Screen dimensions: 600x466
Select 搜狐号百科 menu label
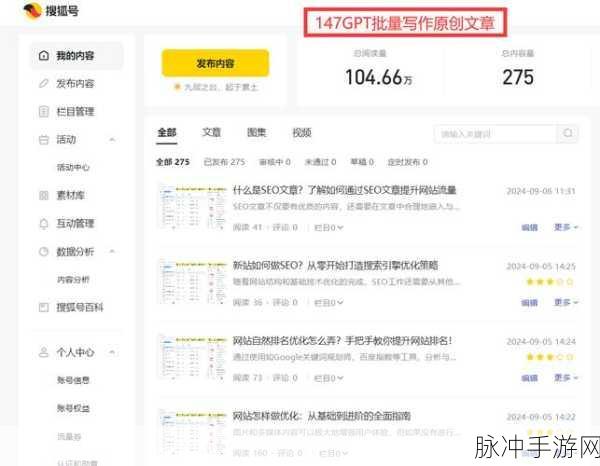[80, 307]
